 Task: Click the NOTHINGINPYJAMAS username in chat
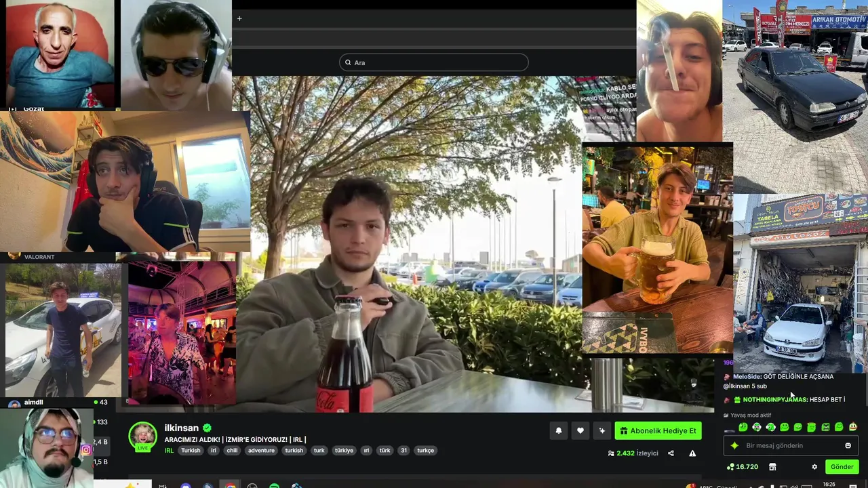tap(775, 399)
